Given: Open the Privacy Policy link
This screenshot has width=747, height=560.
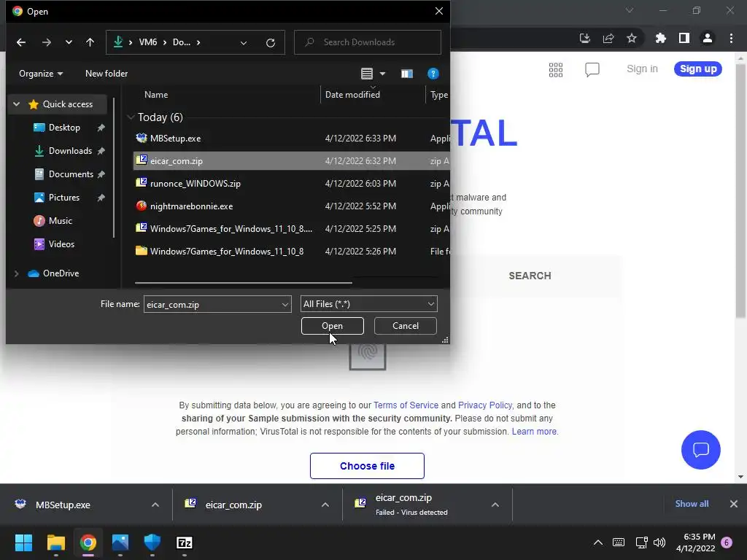Looking at the screenshot, I should click(x=485, y=405).
